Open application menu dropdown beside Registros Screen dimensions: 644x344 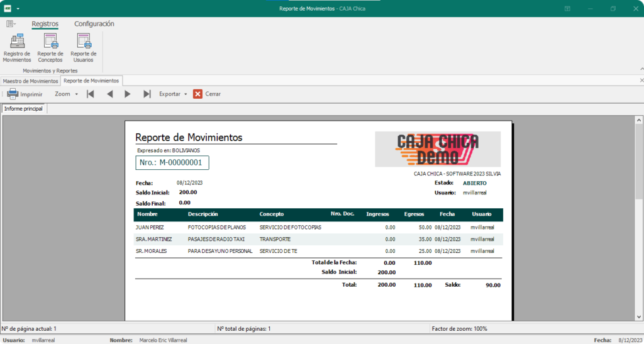(11, 24)
